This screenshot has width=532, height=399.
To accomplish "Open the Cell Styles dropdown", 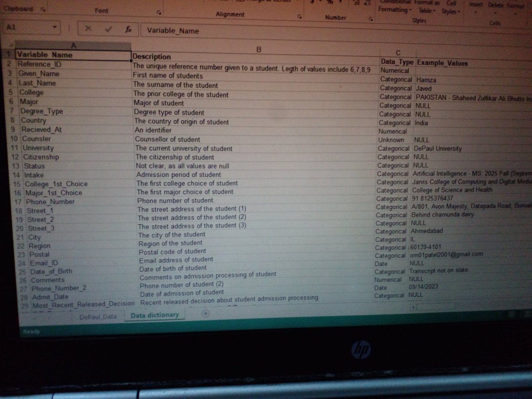I will [451, 8].
